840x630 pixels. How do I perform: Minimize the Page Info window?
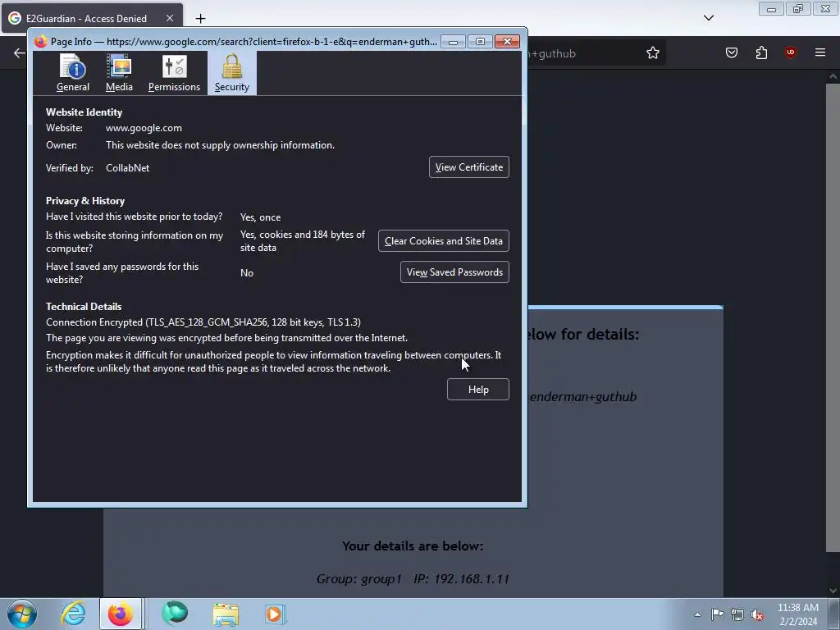point(453,42)
